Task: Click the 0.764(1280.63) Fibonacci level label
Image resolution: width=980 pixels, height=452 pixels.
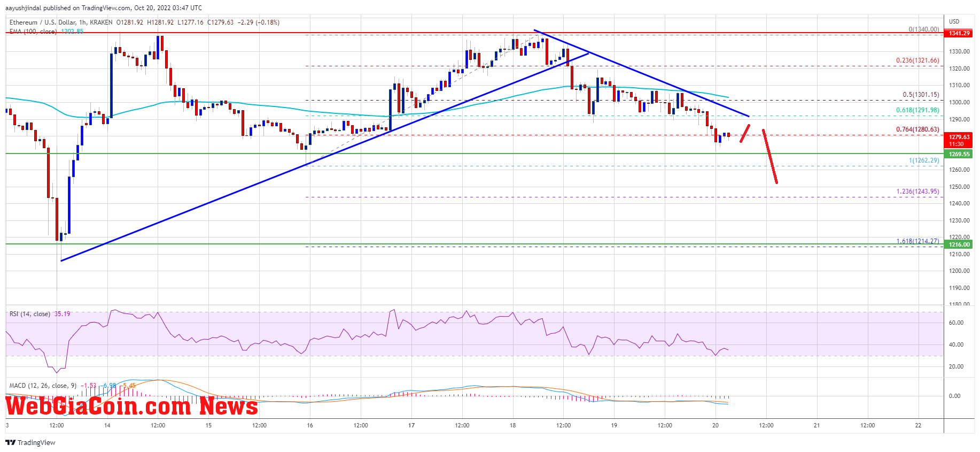Action: click(917, 129)
